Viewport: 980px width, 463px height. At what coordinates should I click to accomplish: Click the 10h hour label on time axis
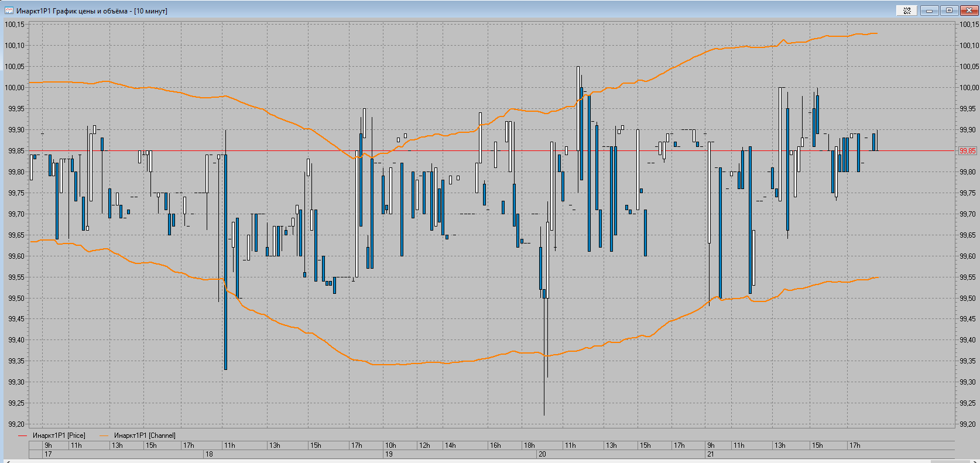coord(390,445)
